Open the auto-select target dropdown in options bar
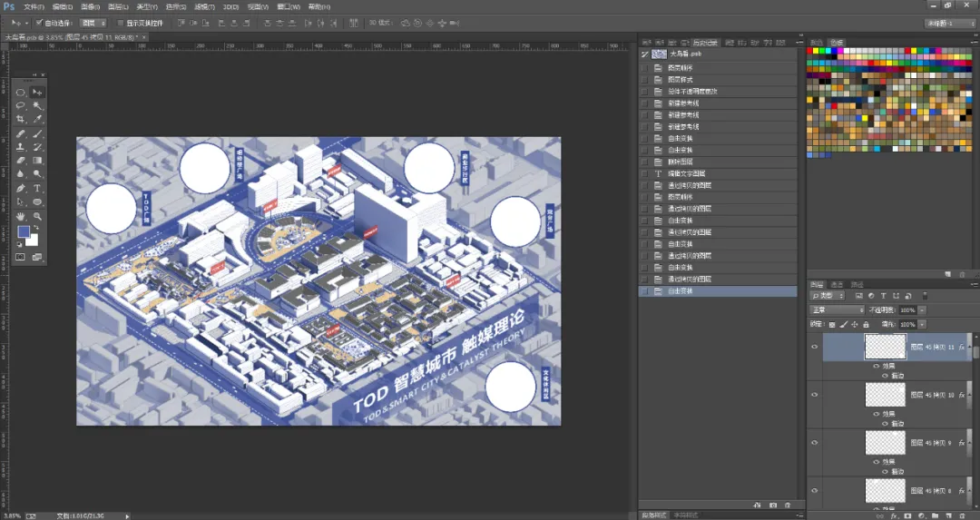The width and height of the screenshot is (980, 520). point(93,23)
